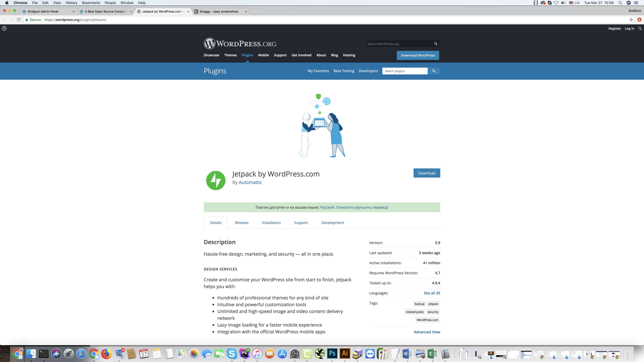Viewport: 644px width, 362px height.
Task: Open Microsoft Excel from the dock
Action: tap(433, 354)
